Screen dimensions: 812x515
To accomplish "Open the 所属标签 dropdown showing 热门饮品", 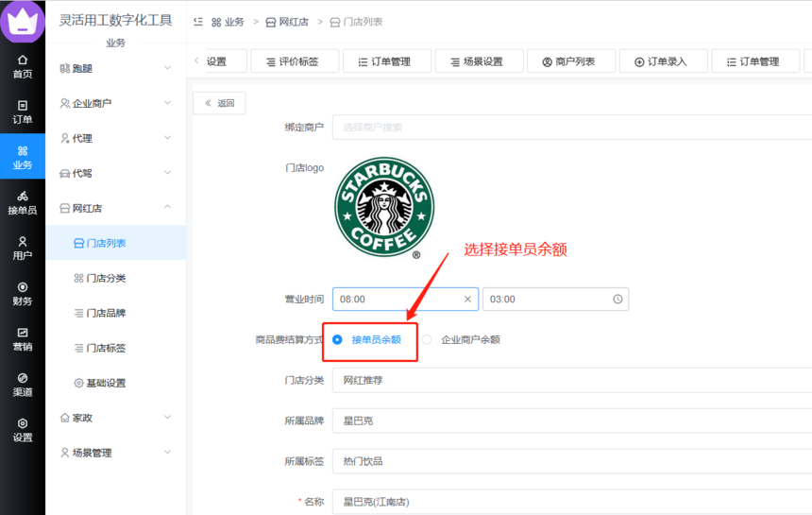I will [x=572, y=461].
